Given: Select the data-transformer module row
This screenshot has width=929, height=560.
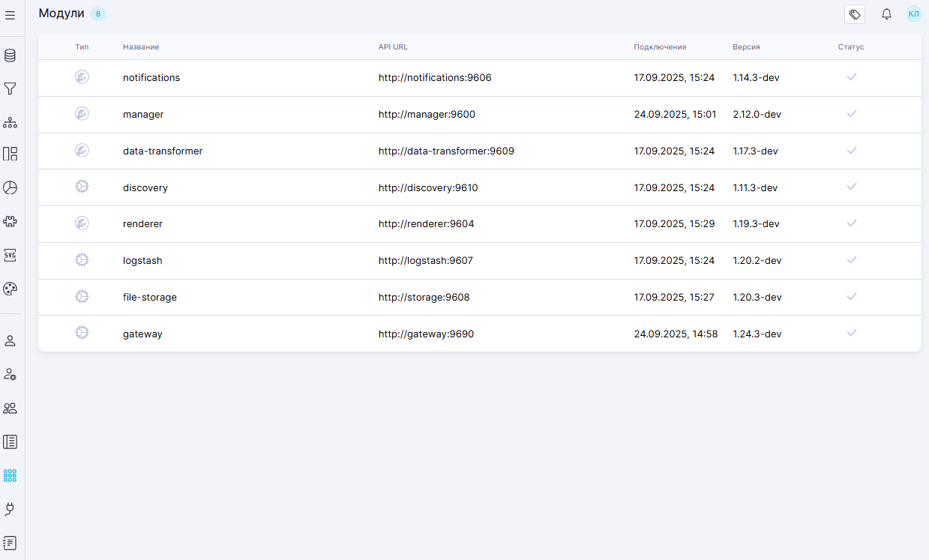Looking at the screenshot, I should (x=163, y=151).
